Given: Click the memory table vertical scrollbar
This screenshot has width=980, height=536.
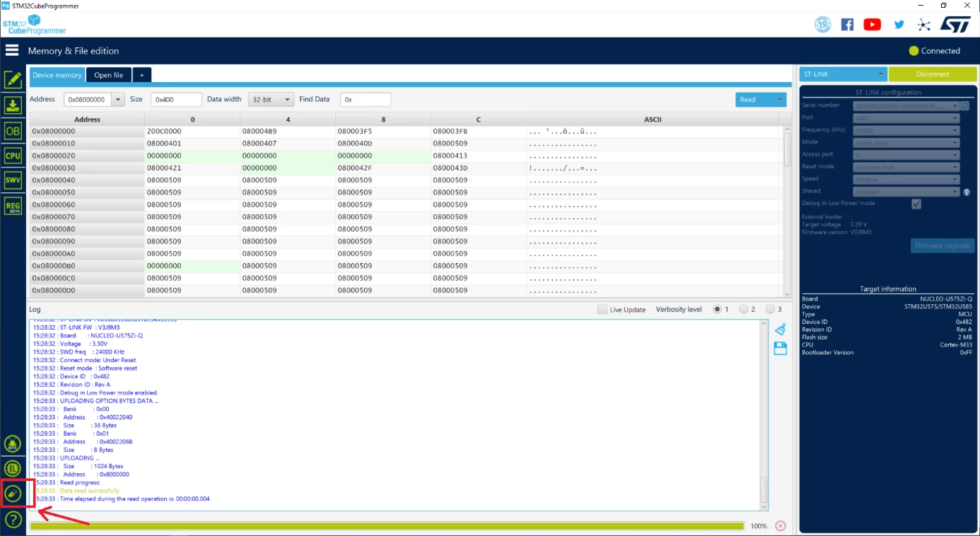Looking at the screenshot, I should pos(787,211).
